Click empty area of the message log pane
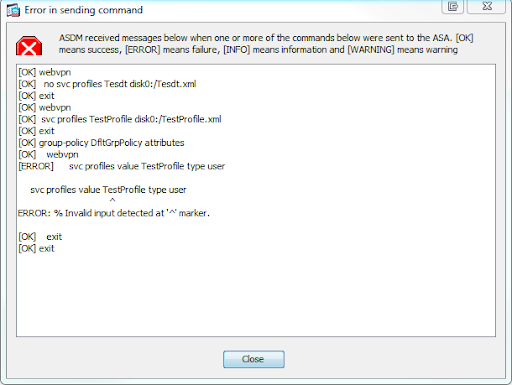 click(x=256, y=293)
